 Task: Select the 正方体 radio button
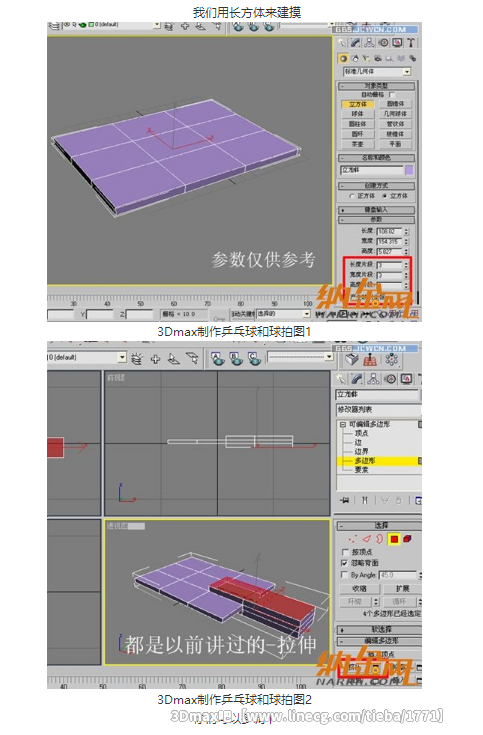point(352,196)
